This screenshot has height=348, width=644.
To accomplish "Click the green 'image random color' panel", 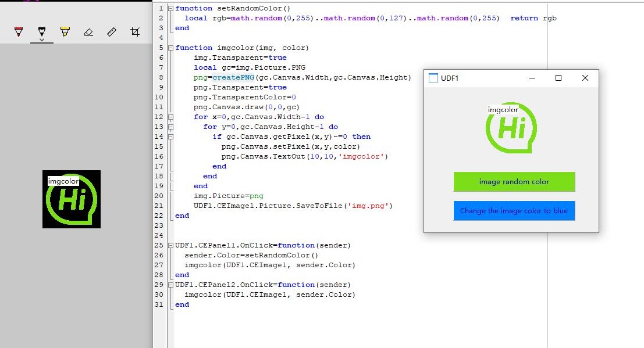I will click(x=514, y=182).
